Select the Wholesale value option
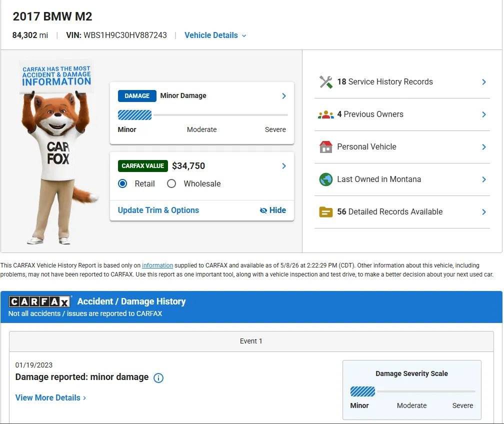This screenshot has width=504, height=424. (x=171, y=183)
